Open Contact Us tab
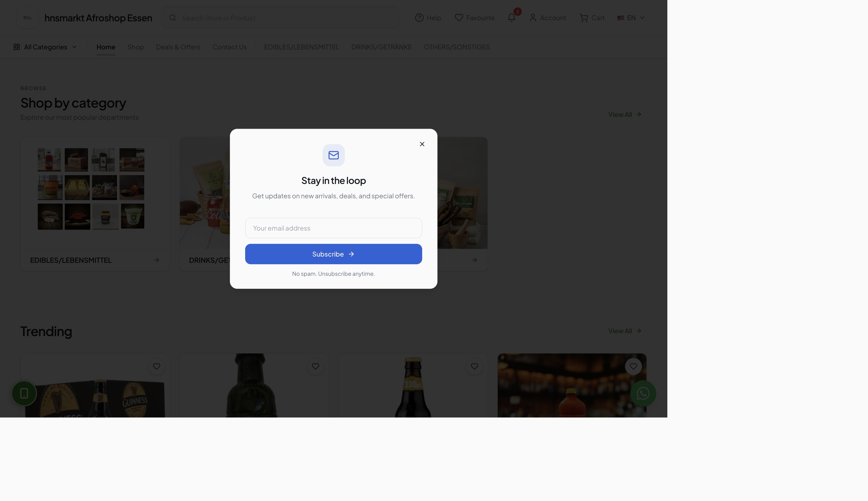868x501 pixels. (x=230, y=47)
